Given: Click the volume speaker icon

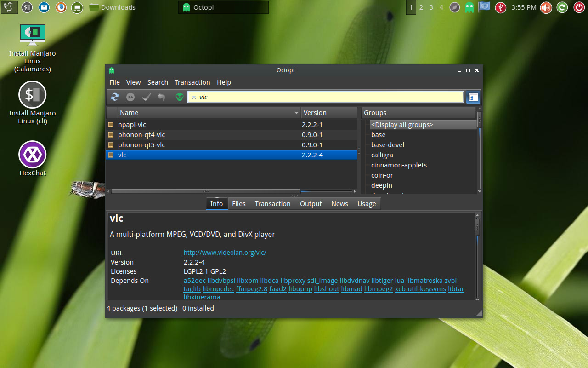Looking at the screenshot, I should 546,7.
